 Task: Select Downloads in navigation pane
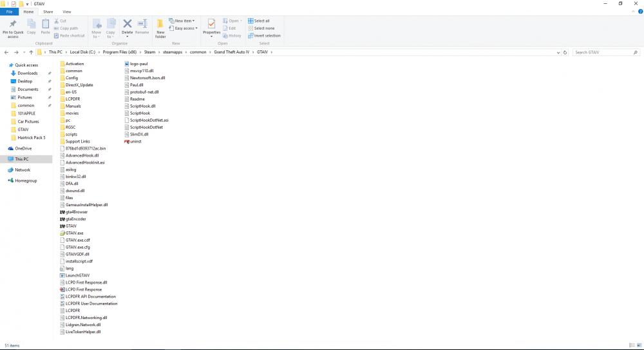[27, 73]
